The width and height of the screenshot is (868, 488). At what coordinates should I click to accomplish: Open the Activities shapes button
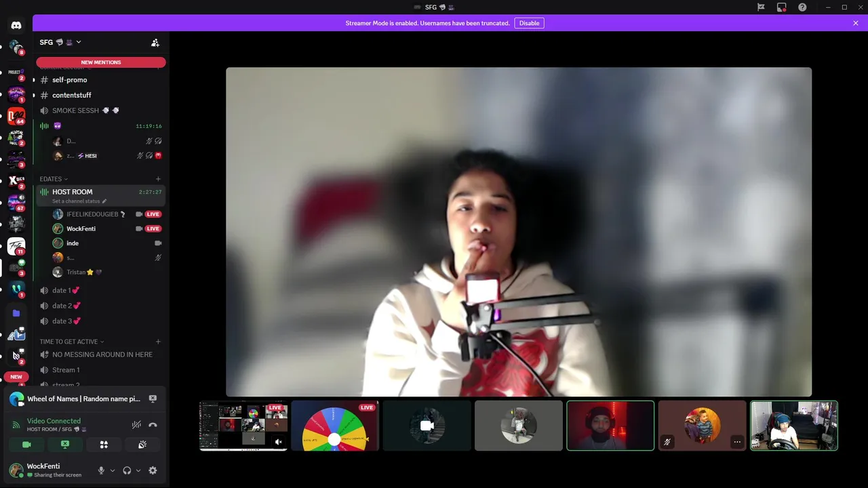[104, 445]
